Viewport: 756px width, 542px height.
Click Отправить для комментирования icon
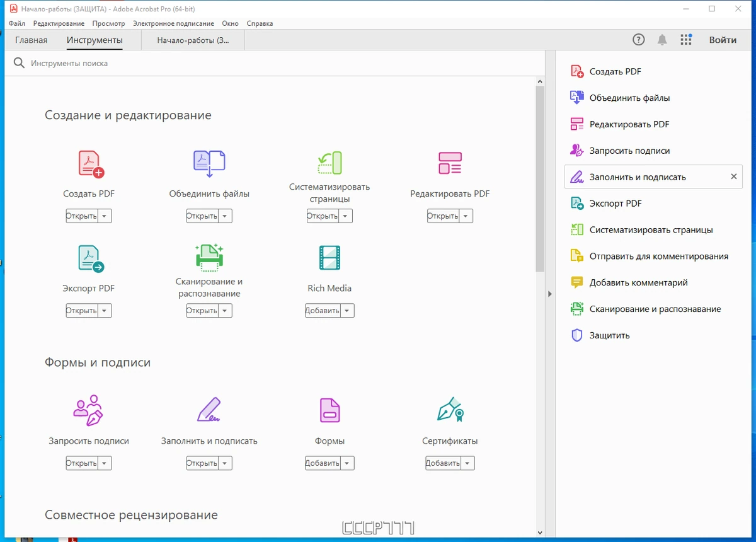pos(576,257)
